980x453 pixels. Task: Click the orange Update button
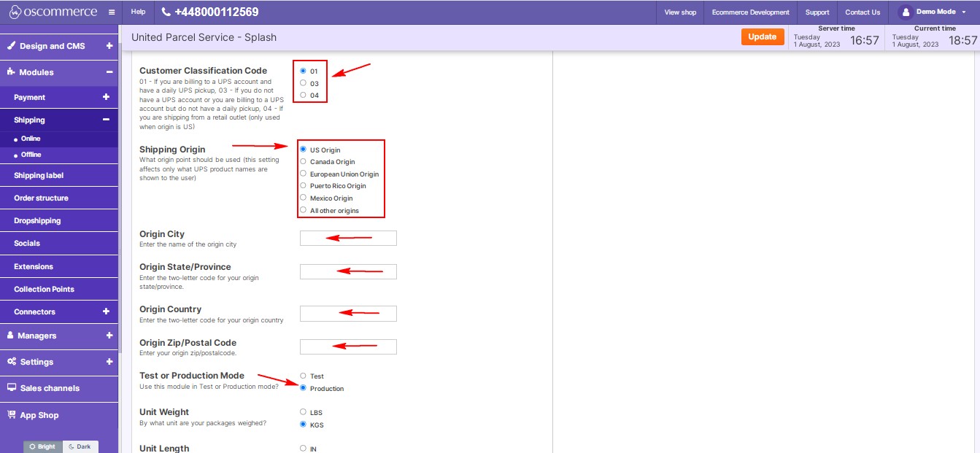[x=763, y=36]
